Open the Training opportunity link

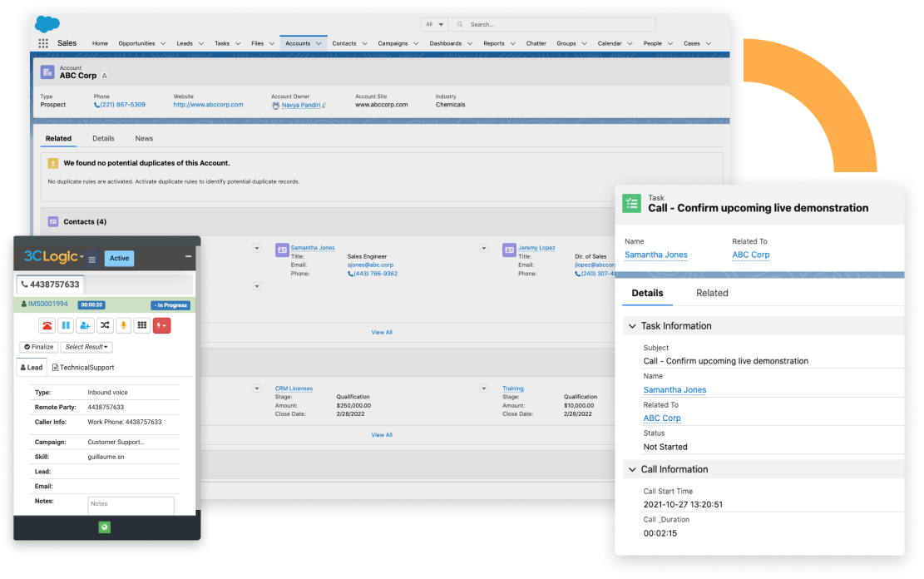(x=512, y=388)
